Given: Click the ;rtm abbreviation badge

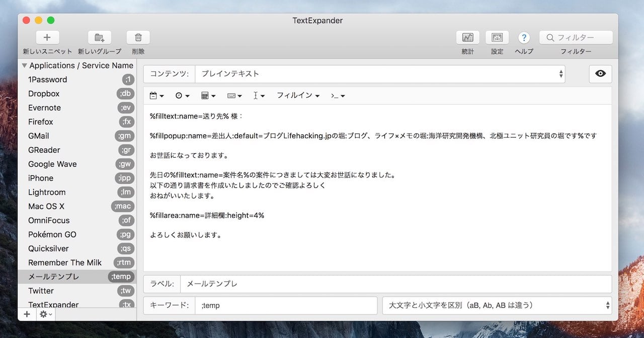Looking at the screenshot, I should (x=124, y=263).
